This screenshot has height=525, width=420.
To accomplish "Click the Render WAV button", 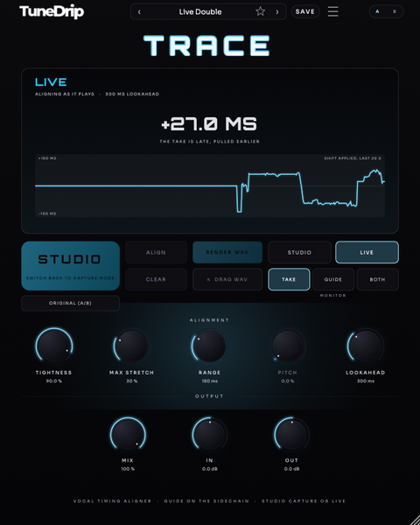I will pyautogui.click(x=227, y=253).
